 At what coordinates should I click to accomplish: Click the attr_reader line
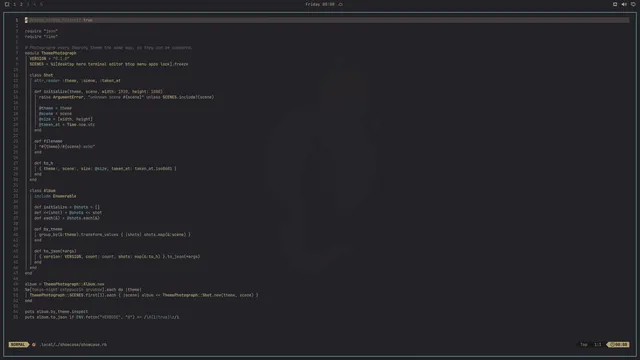coord(77,80)
